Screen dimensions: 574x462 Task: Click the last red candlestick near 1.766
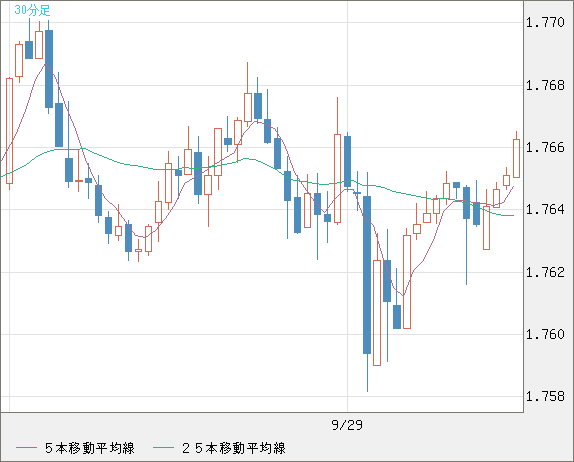click(x=517, y=158)
